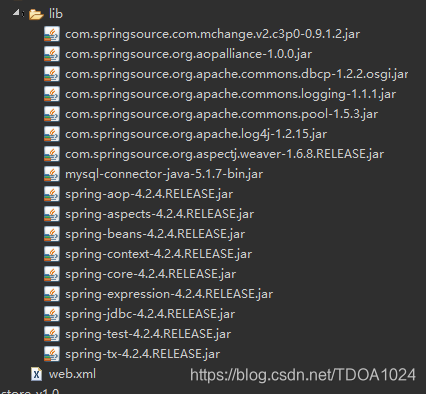Select com.springsource.com.mchange.v2.c3p0-0.9.1.2.jar
The height and width of the screenshot is (394, 426).
(x=212, y=34)
